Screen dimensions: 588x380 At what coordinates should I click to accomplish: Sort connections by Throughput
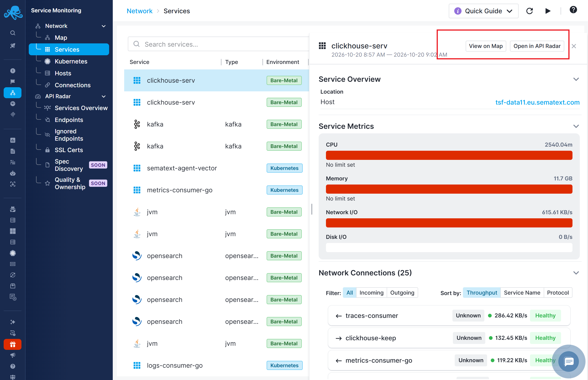(x=482, y=293)
